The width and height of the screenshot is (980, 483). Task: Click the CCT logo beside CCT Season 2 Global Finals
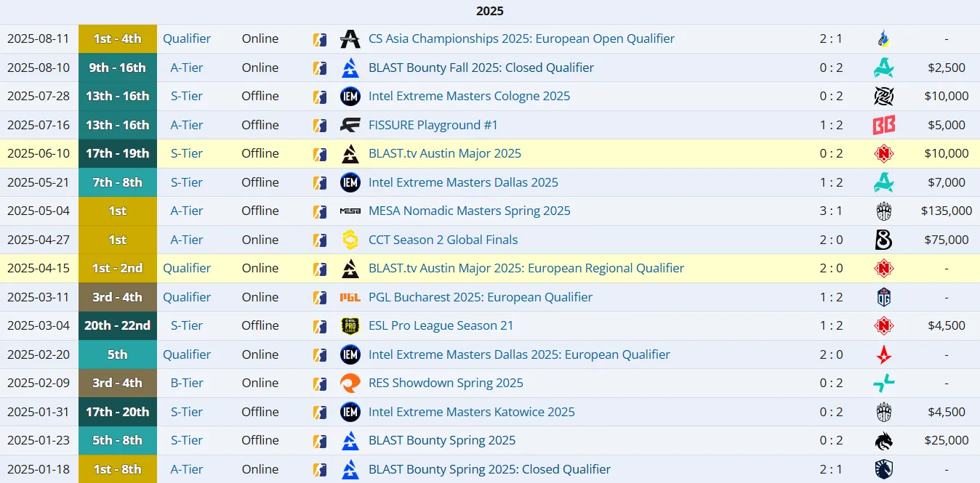tap(350, 240)
